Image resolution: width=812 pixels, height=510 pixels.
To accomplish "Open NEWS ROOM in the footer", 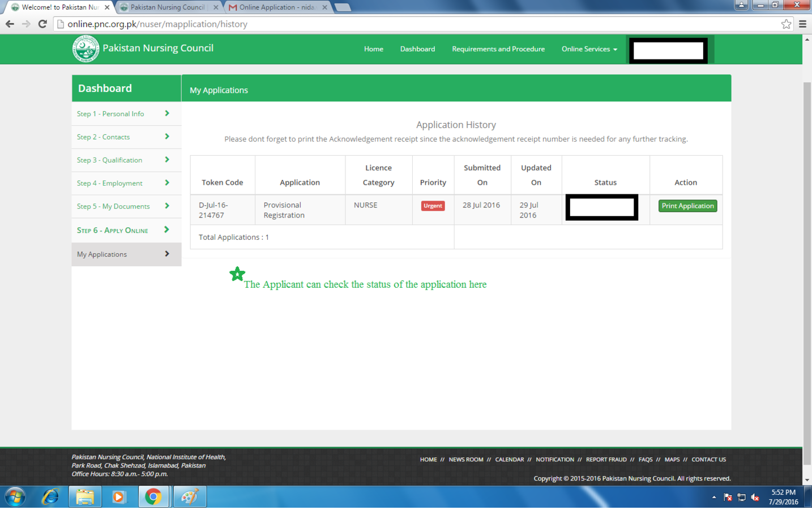I will coord(466,460).
